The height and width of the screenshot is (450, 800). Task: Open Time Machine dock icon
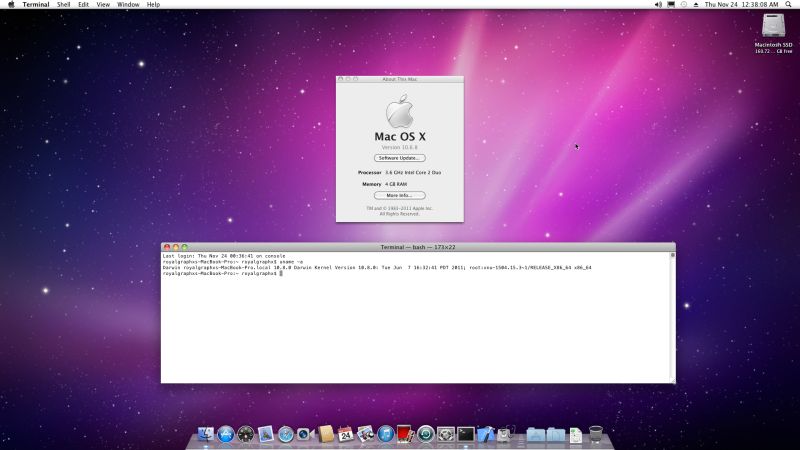pyautogui.click(x=426, y=434)
